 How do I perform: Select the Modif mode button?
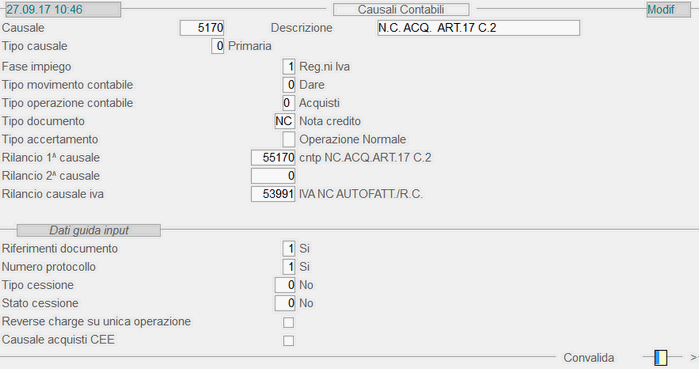click(x=668, y=9)
